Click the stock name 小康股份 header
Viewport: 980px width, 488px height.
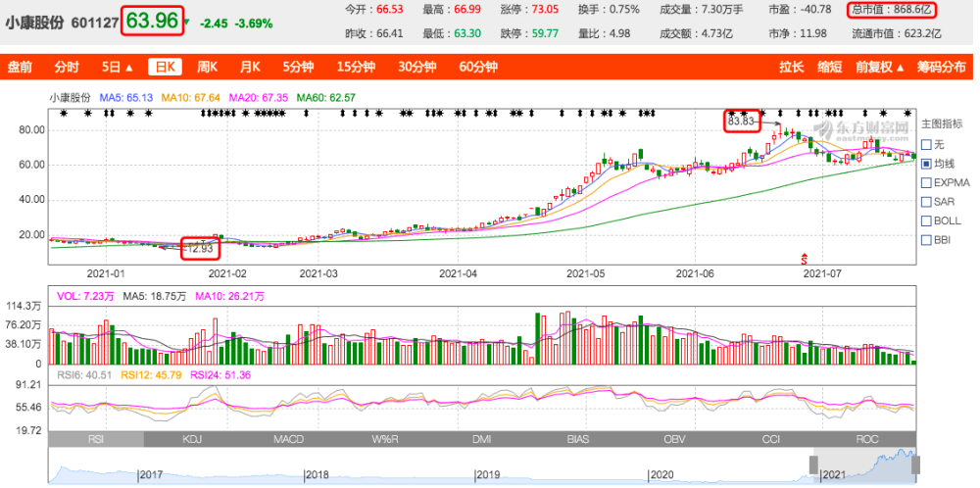point(33,24)
